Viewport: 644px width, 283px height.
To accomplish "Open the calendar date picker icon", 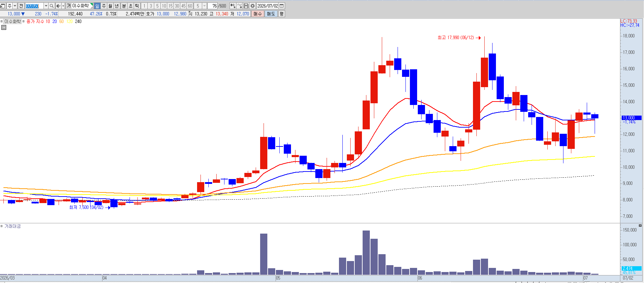I will [x=282, y=6].
